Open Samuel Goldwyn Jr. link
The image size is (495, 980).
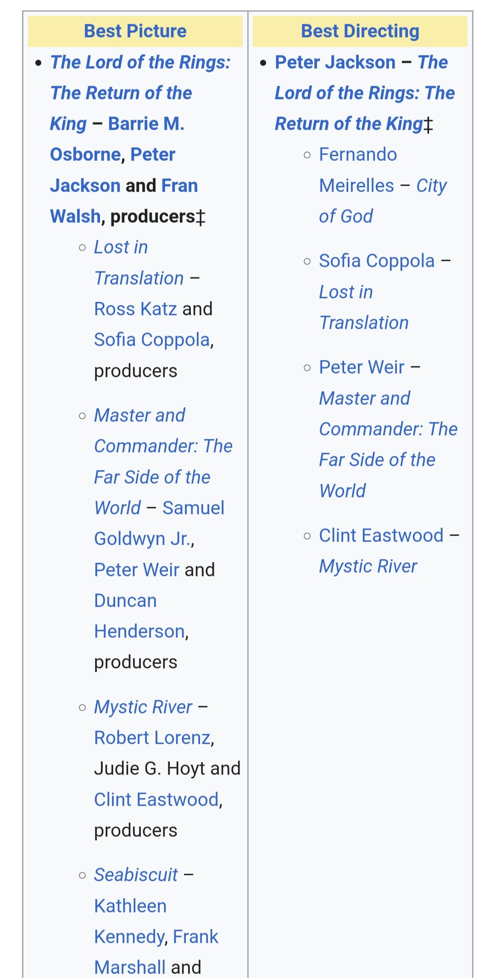tap(193, 508)
